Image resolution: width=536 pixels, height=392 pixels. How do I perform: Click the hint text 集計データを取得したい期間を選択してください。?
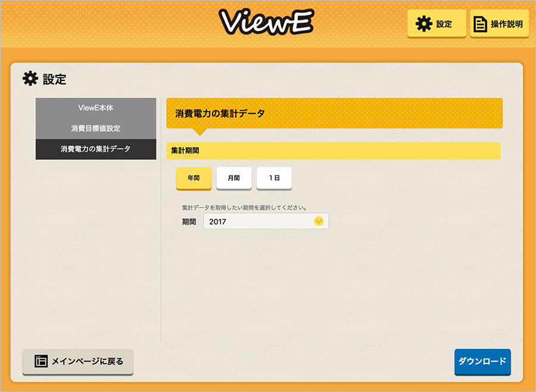tap(244, 208)
